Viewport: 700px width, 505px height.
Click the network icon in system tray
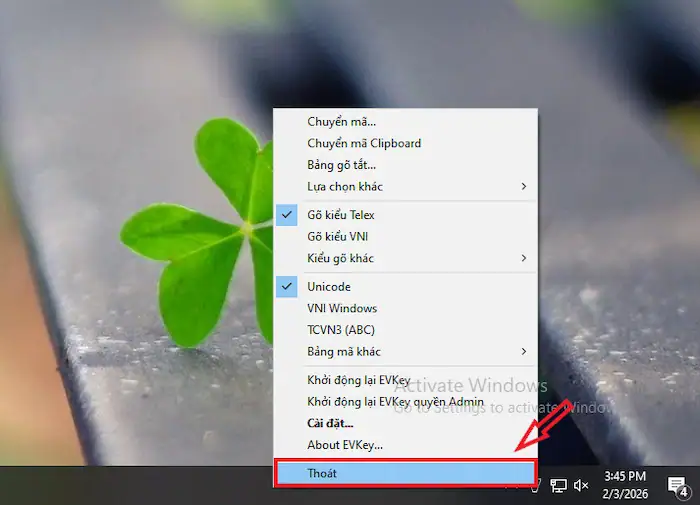pyautogui.click(x=559, y=486)
